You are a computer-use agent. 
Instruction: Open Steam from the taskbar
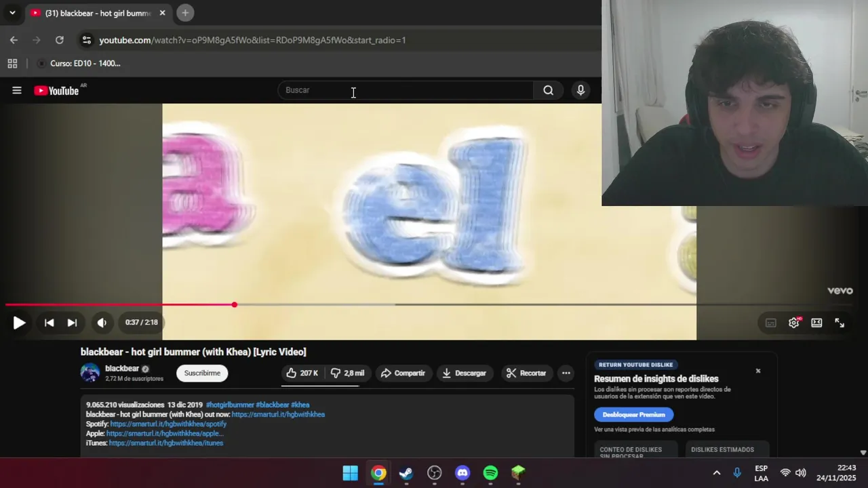tap(406, 473)
